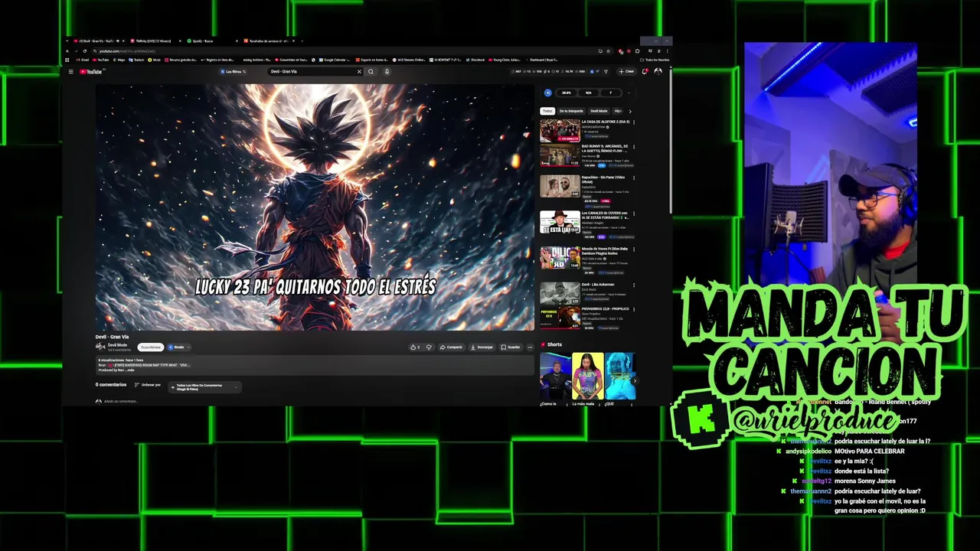Click the magnifier search button
980x551 pixels.
click(371, 72)
